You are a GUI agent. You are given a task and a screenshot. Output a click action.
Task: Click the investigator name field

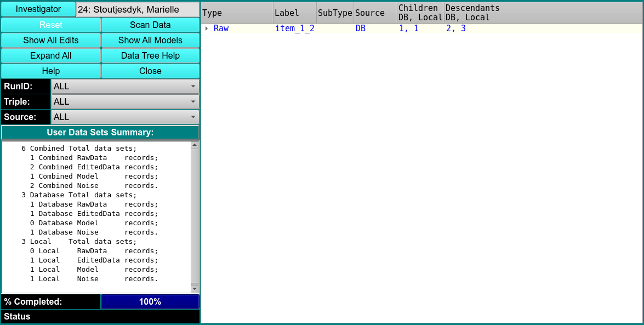pyautogui.click(x=138, y=10)
